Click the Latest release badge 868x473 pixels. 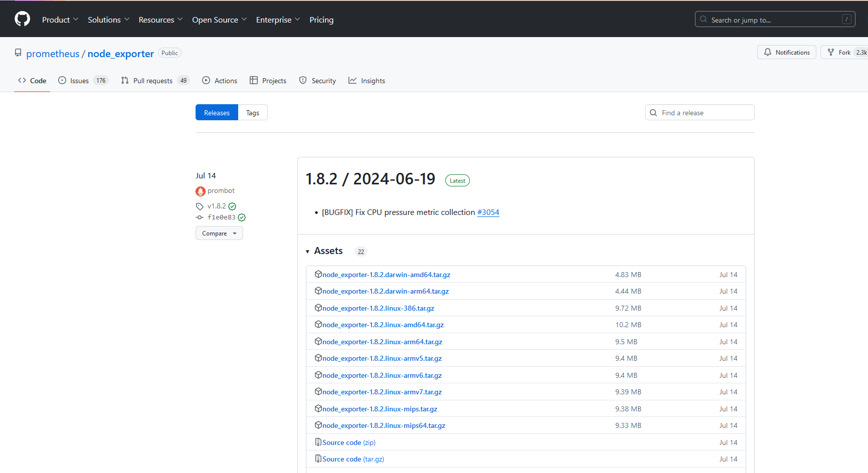(457, 180)
